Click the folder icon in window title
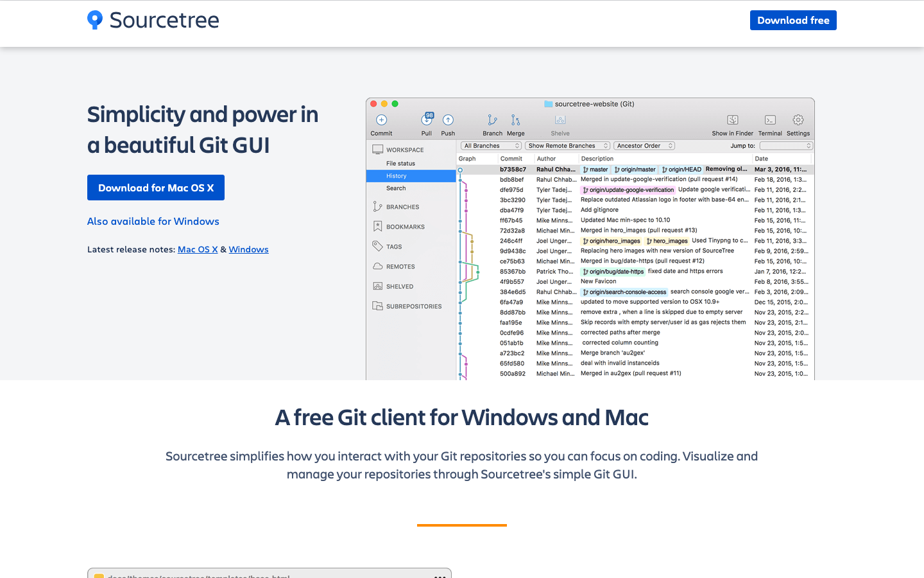924x578 pixels. [548, 104]
